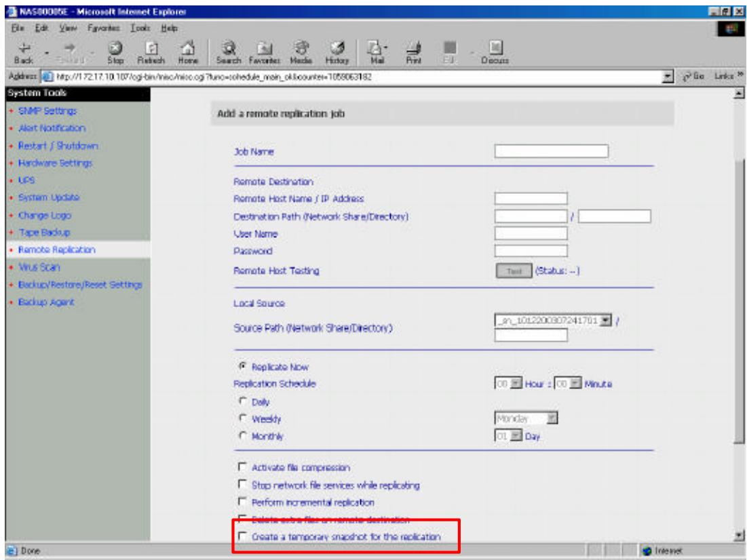
Task: Select the Replicate Now radio button
Action: 242,366
